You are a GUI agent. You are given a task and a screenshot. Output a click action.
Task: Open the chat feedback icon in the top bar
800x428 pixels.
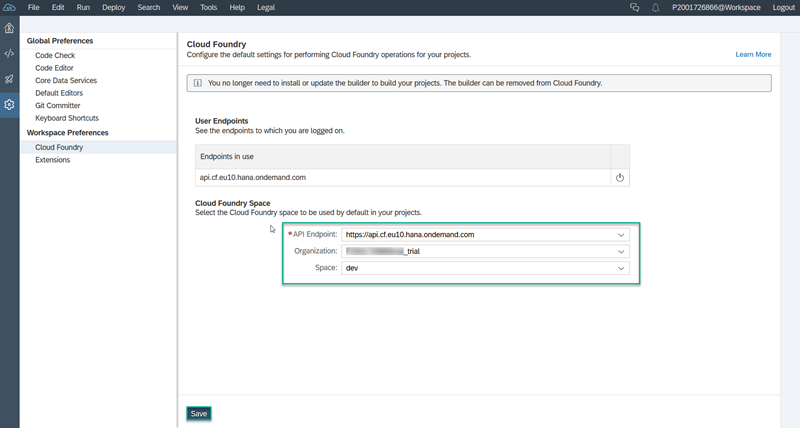(635, 7)
